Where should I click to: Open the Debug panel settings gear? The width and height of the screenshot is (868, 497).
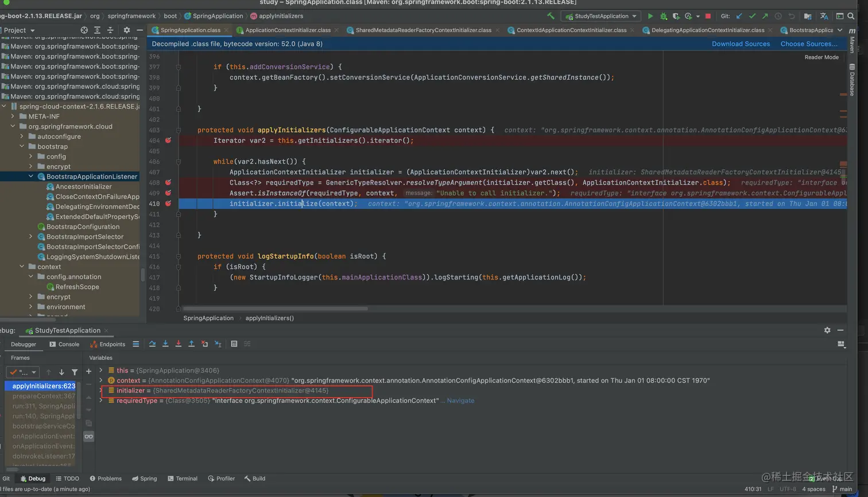827,330
